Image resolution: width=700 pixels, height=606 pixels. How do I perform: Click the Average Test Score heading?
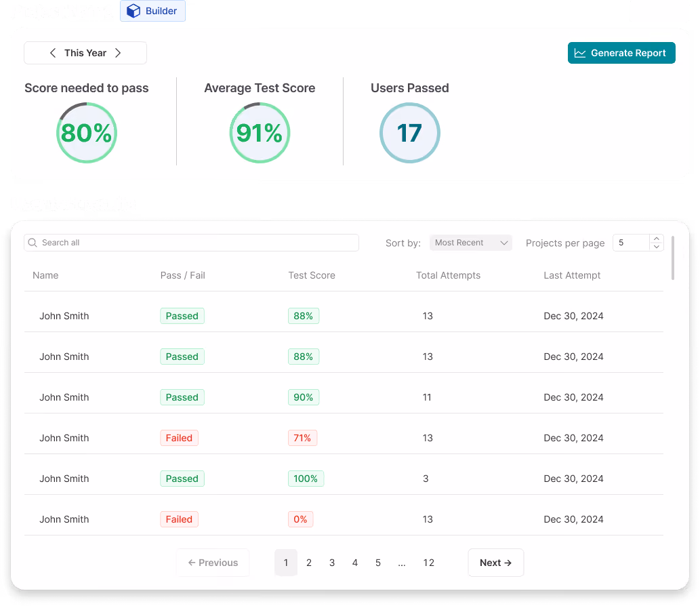[260, 88]
